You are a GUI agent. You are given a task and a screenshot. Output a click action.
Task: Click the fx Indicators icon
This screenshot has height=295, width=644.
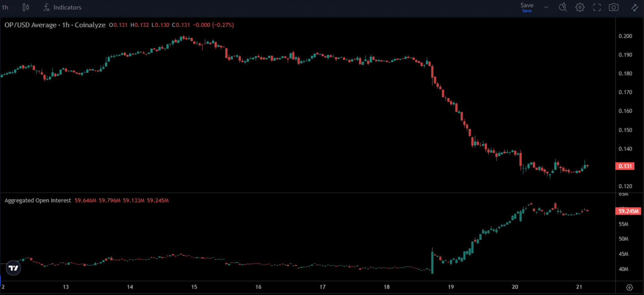pyautogui.click(x=46, y=7)
